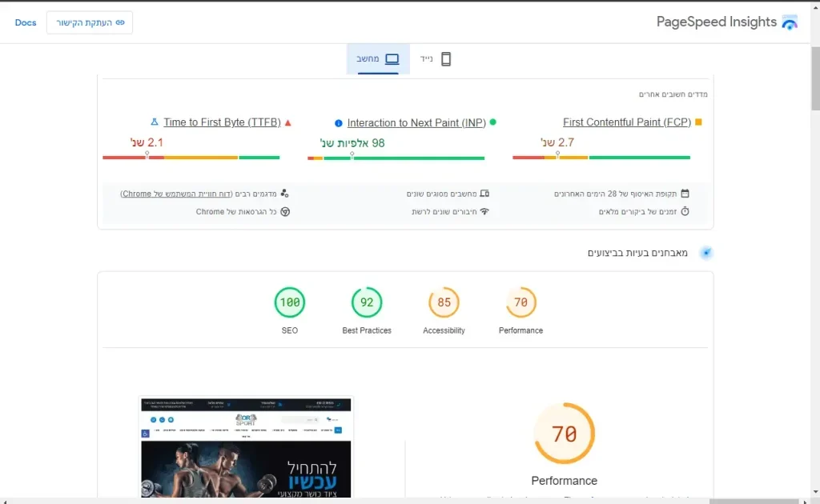Click the TTFB experimental flask icon

tap(155, 122)
